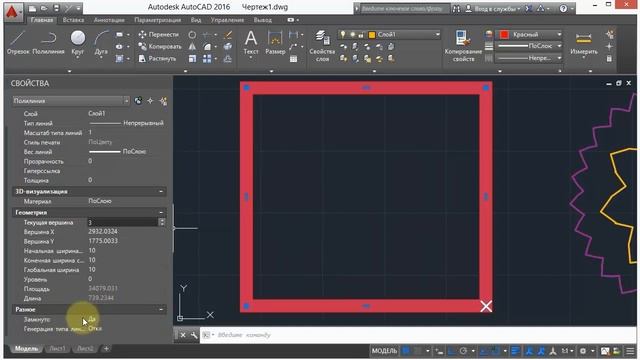Click the keyword search field in title bar
Screen dimensions: 640x360
coord(404,9)
